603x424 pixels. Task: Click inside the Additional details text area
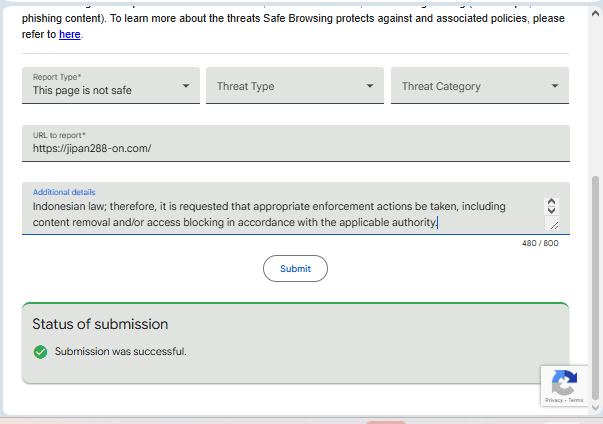[280, 214]
